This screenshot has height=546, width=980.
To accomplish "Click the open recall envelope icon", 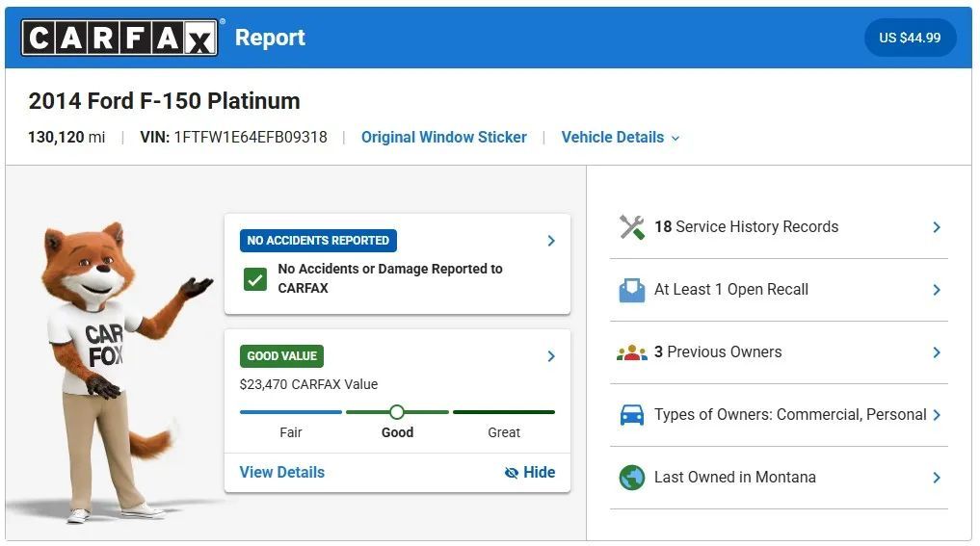I will point(632,290).
